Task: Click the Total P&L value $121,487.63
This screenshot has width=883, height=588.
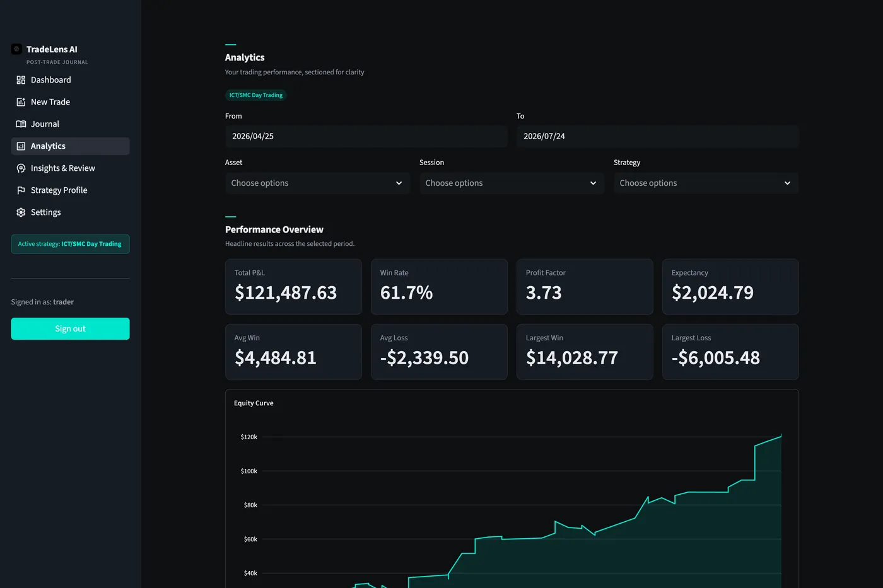Action: tap(286, 293)
